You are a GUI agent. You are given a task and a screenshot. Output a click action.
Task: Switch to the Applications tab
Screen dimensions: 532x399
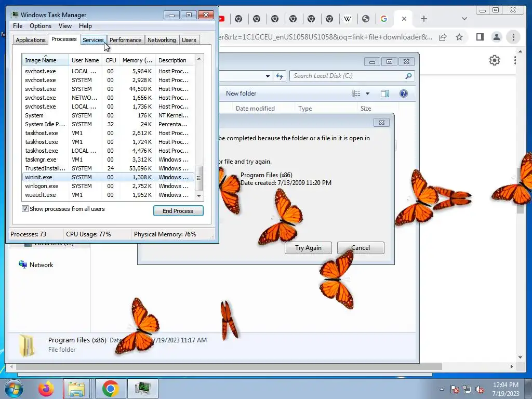[31, 40]
